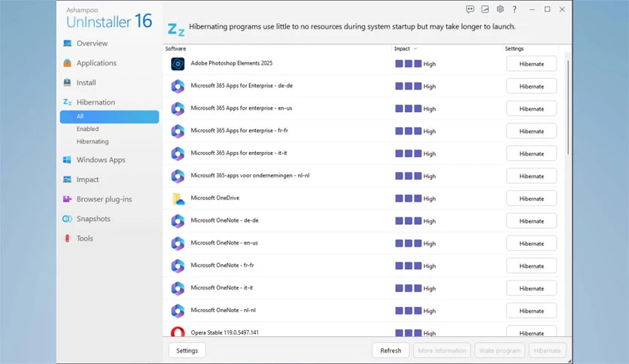
Task: Select Microsoft OneNote - de-de row text
Action: (x=224, y=220)
